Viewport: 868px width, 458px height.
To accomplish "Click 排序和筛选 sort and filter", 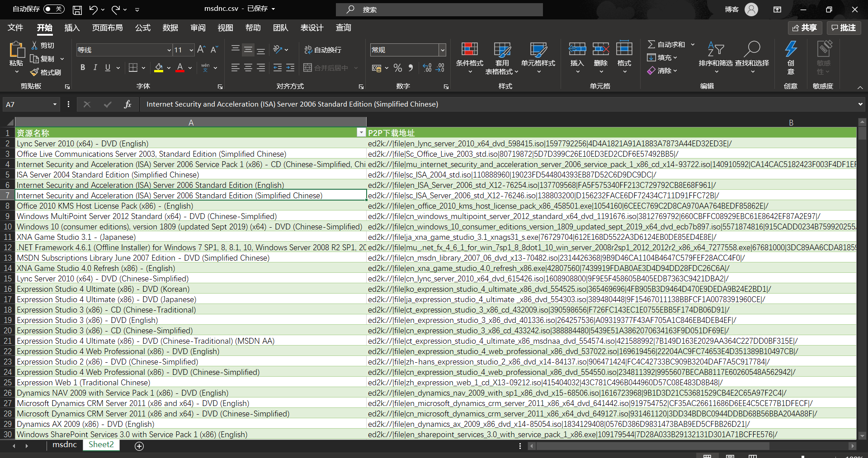I will coord(715,57).
